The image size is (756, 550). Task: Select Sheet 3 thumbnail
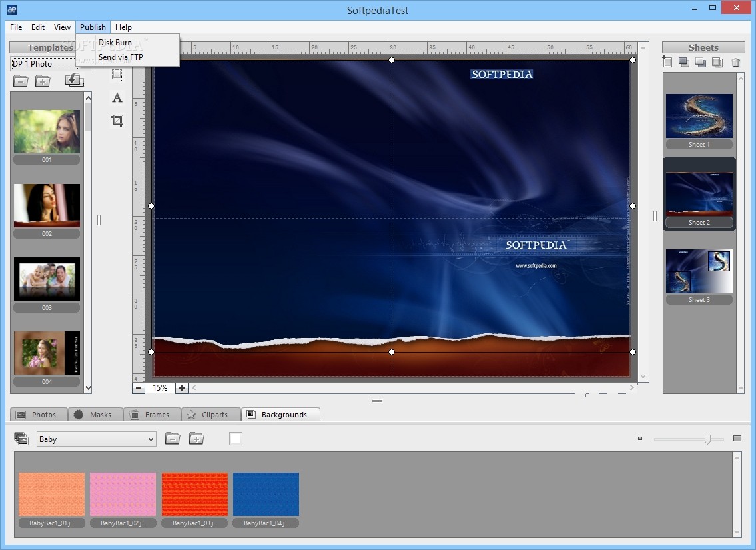[x=699, y=271]
